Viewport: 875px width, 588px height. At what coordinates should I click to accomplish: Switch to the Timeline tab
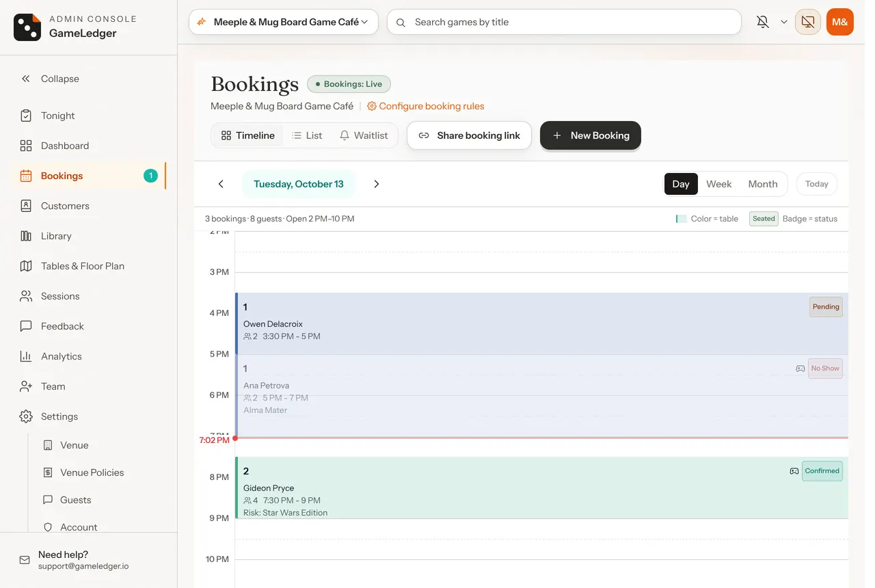[247, 135]
